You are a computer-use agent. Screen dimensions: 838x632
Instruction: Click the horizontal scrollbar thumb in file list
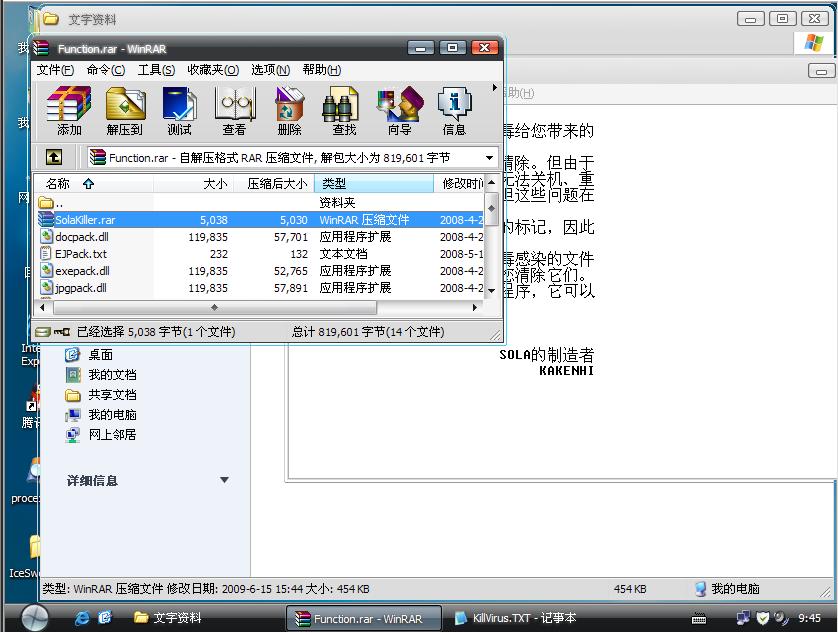[x=215, y=308]
